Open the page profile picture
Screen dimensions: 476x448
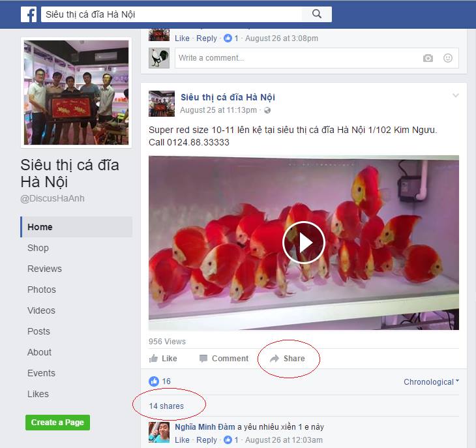[76, 93]
